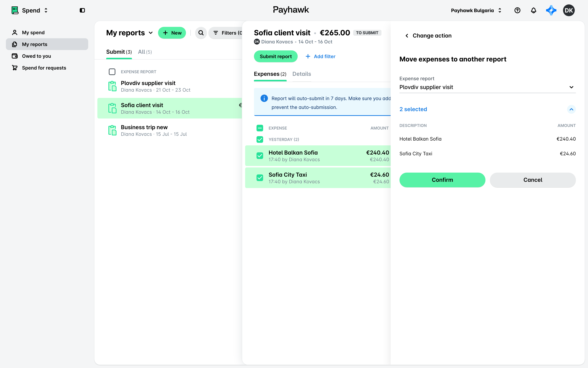The width and height of the screenshot is (588, 368).
Task: Open Spend for requests in sidebar
Action: (x=47, y=68)
